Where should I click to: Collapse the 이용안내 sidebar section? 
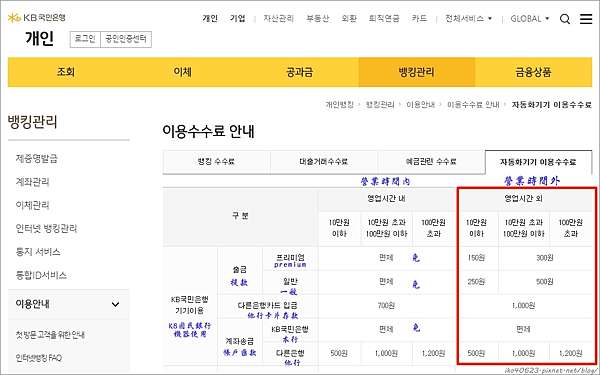115,304
